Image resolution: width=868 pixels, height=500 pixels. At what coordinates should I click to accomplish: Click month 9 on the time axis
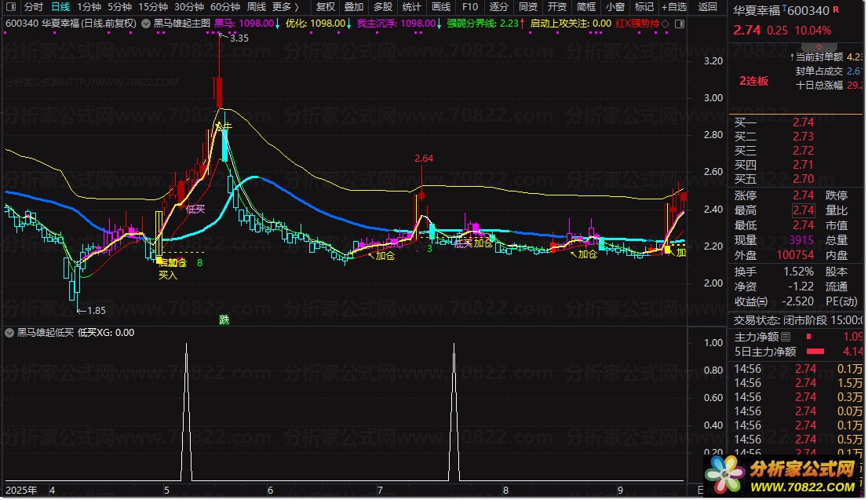tap(620, 491)
